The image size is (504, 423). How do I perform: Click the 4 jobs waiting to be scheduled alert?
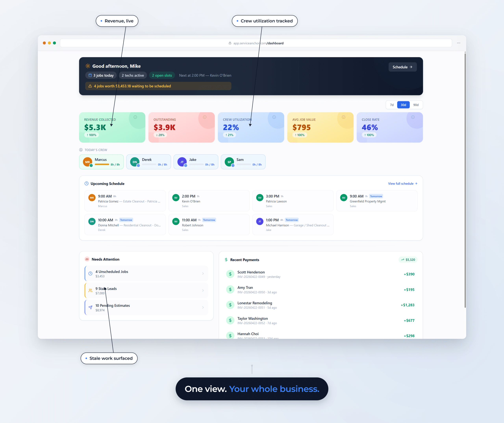pyautogui.click(x=158, y=86)
